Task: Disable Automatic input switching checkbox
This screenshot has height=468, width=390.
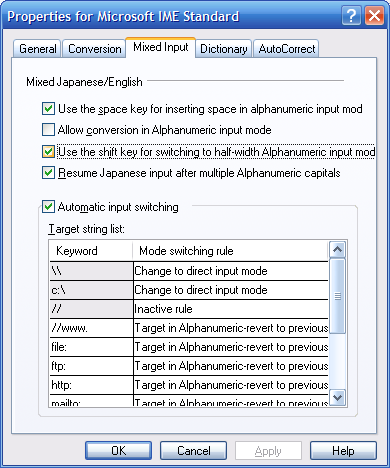Action: coord(48,207)
